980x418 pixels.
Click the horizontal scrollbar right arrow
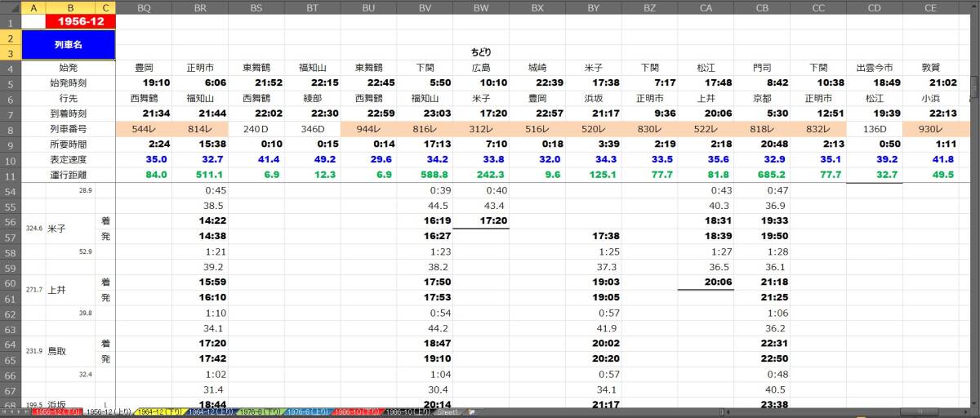[965, 412]
